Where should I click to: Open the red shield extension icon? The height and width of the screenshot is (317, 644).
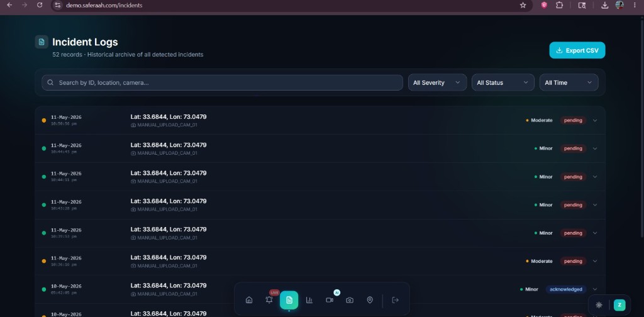pyautogui.click(x=544, y=5)
